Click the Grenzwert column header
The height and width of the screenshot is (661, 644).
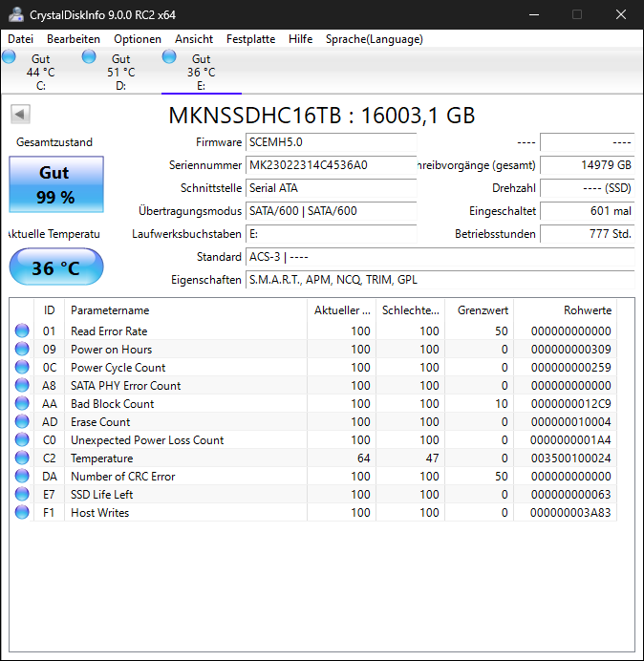(x=479, y=310)
